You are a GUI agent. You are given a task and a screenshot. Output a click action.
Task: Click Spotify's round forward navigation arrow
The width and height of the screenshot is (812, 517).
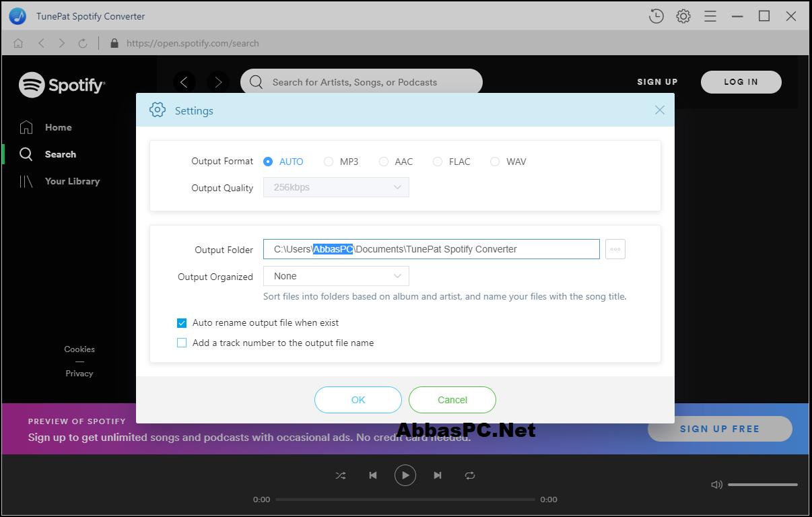coord(217,82)
